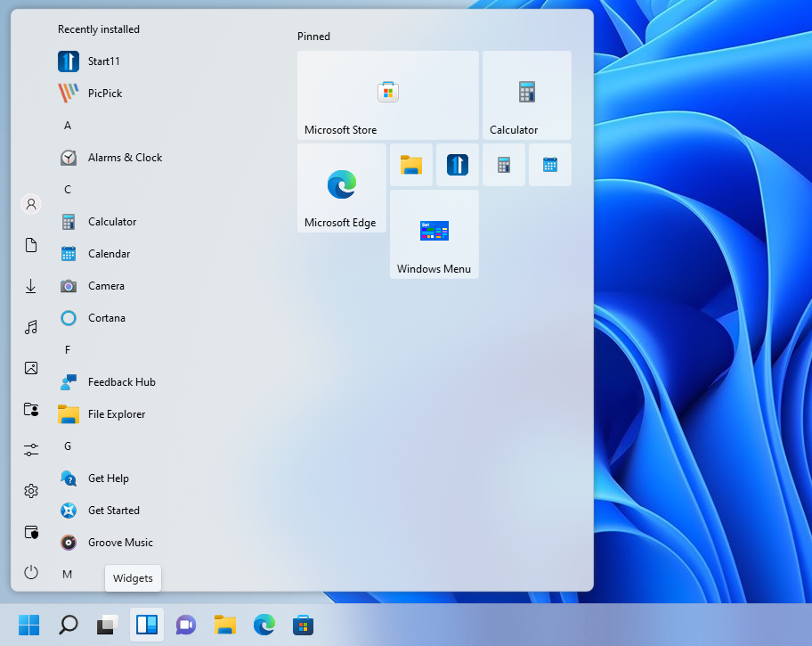Click the letter M section header
Image resolution: width=812 pixels, height=646 pixels.
[68, 575]
